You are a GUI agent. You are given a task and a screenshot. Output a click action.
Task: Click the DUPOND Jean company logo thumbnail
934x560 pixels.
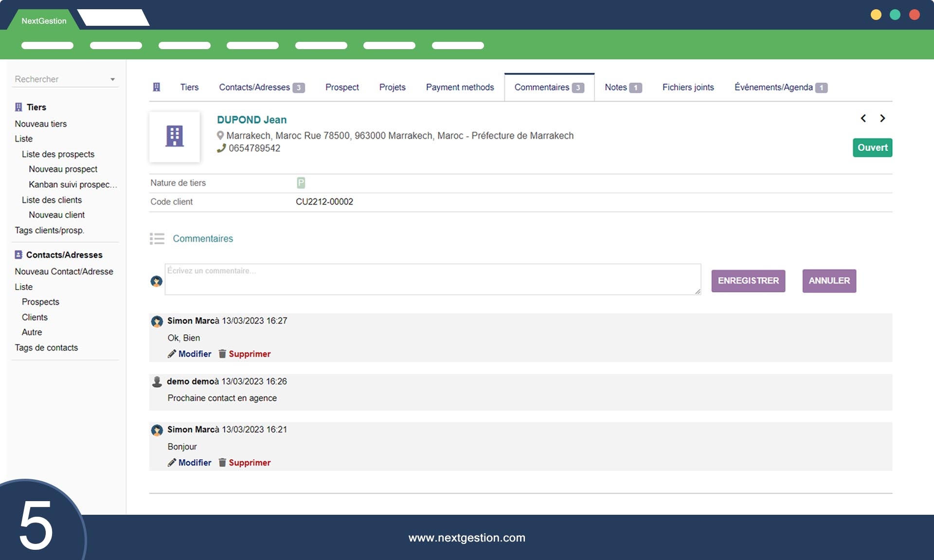tap(175, 137)
